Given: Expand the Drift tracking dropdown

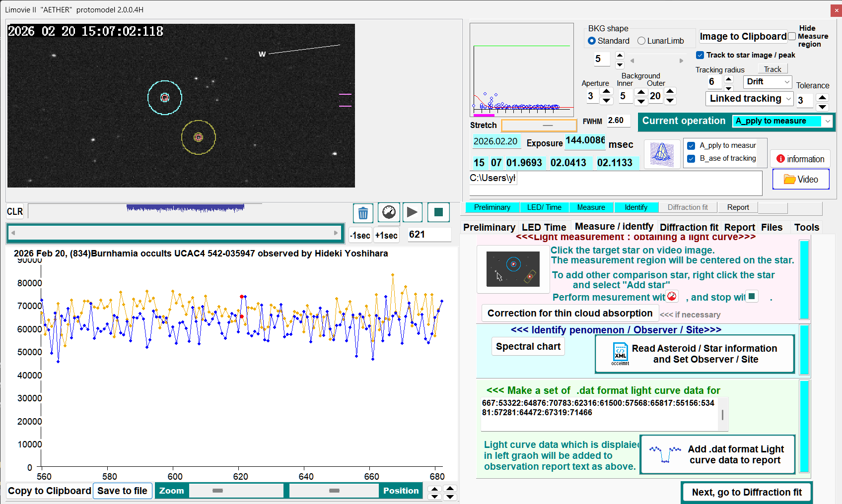Looking at the screenshot, I should (x=768, y=82).
